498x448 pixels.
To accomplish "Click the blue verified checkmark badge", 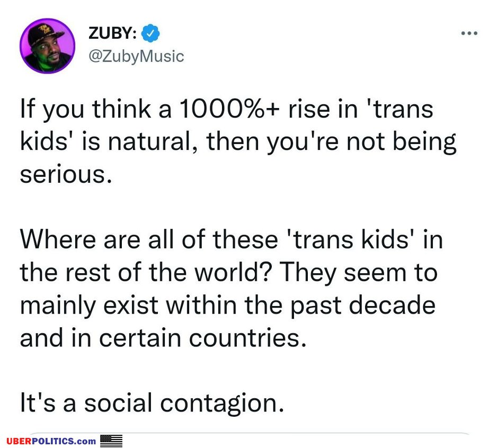I will pos(150,33).
